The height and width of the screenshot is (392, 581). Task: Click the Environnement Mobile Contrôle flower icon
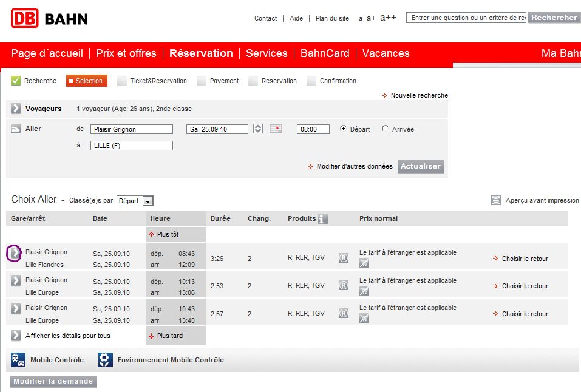click(105, 360)
